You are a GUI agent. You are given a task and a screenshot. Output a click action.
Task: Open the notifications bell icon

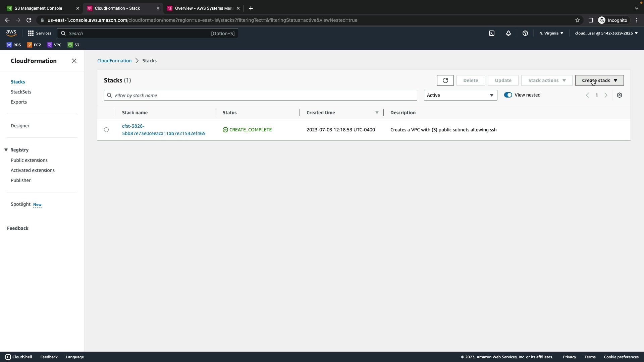coord(508,33)
